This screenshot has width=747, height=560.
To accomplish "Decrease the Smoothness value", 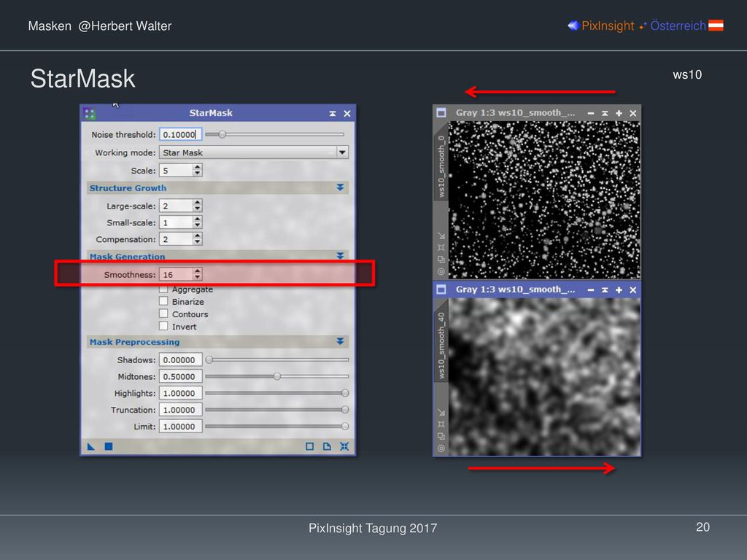I will point(197,277).
